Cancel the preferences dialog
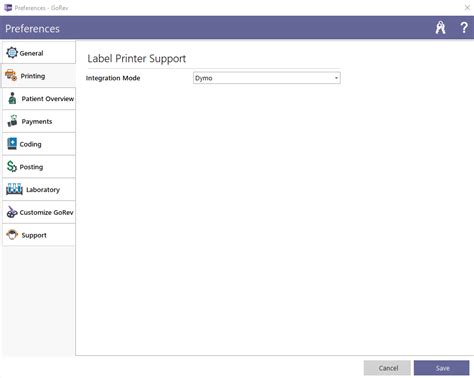This screenshot has width=474, height=378. pos(387,368)
